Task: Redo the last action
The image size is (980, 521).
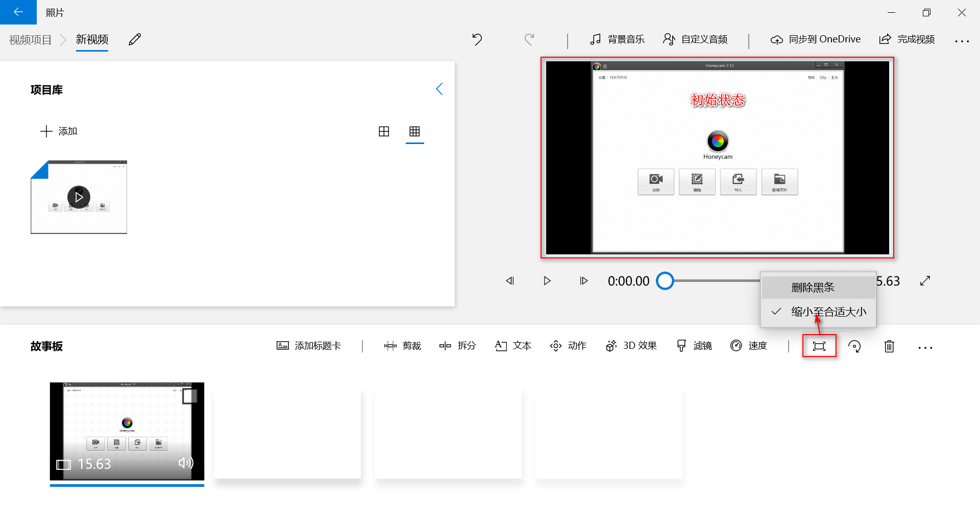Action: pyautogui.click(x=529, y=39)
